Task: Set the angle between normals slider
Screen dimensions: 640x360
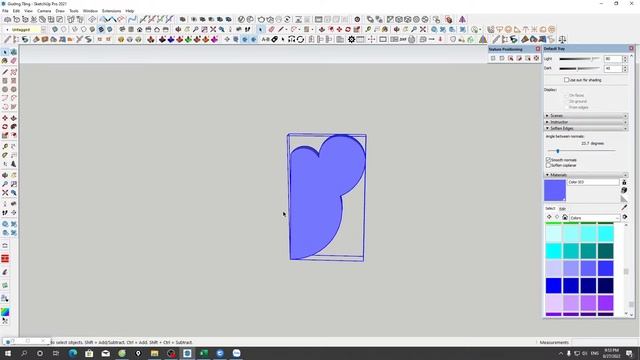Action: (x=582, y=151)
